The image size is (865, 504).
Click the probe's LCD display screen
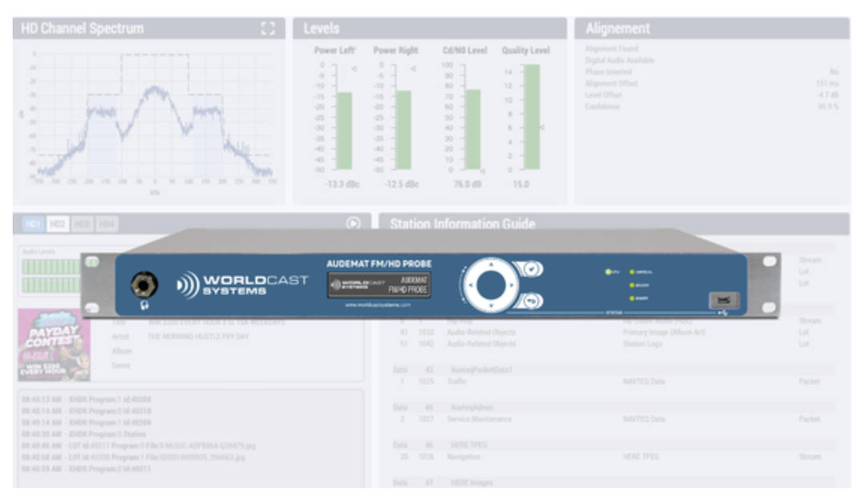(379, 284)
